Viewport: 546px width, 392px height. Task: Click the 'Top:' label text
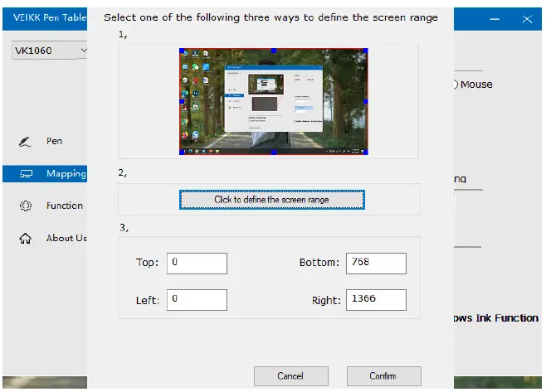pos(147,262)
